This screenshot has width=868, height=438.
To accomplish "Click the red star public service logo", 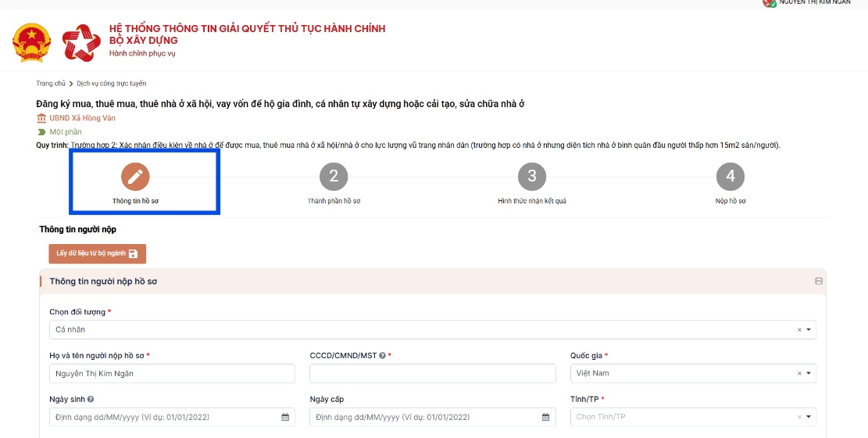I will (81, 42).
